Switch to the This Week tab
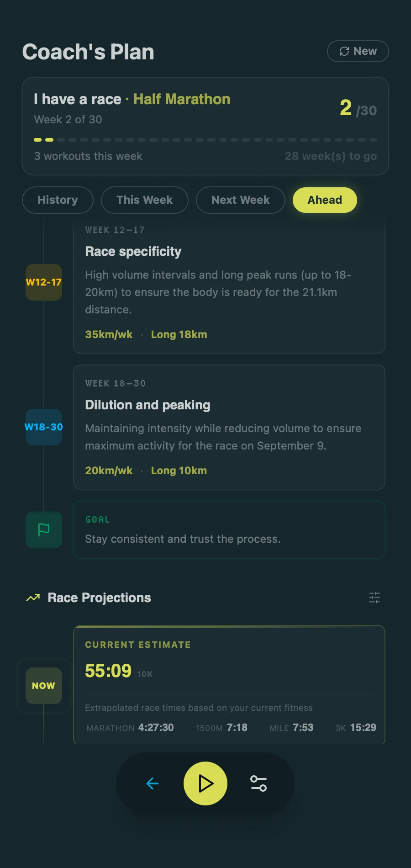Screen dimensions: 411x868 144,200
